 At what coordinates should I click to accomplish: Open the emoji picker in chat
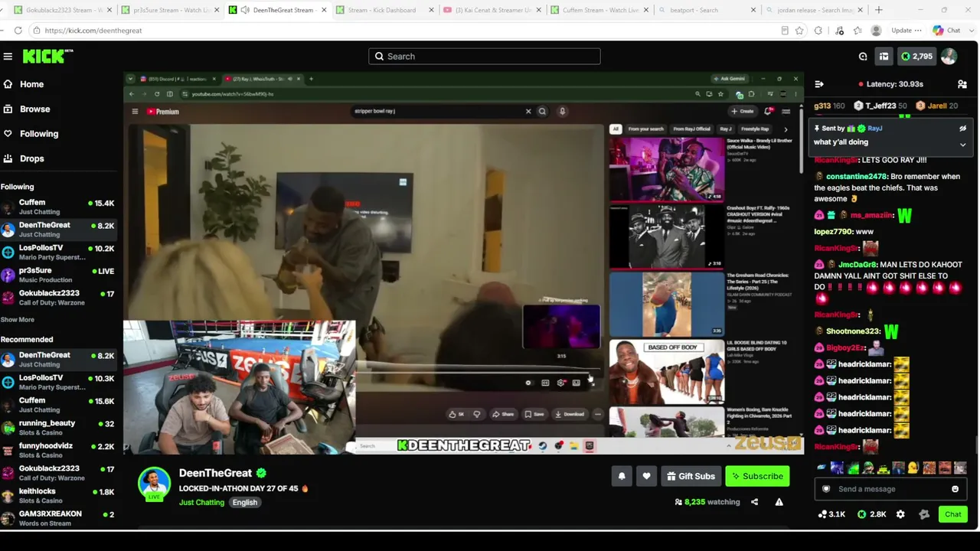coord(955,489)
